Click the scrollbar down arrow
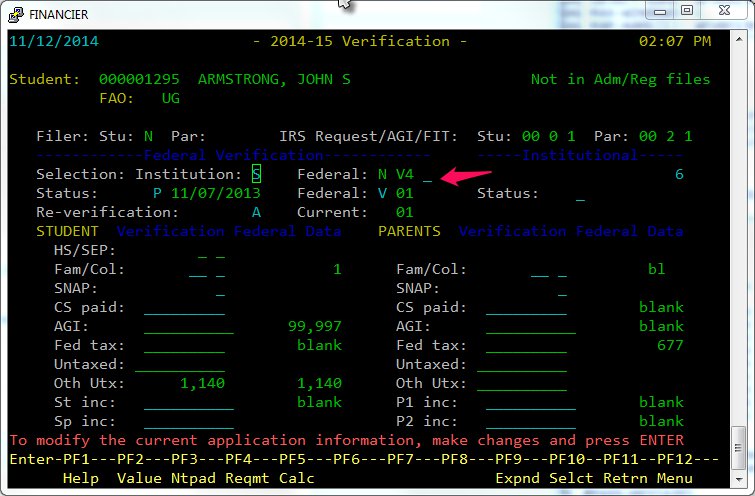This screenshot has width=755, height=496. pos(739,480)
